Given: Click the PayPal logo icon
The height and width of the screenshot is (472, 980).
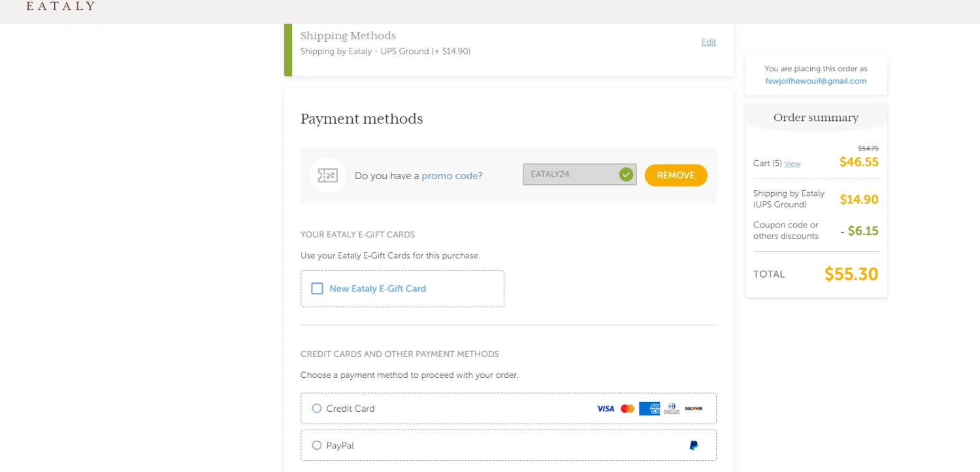Looking at the screenshot, I should (693, 446).
